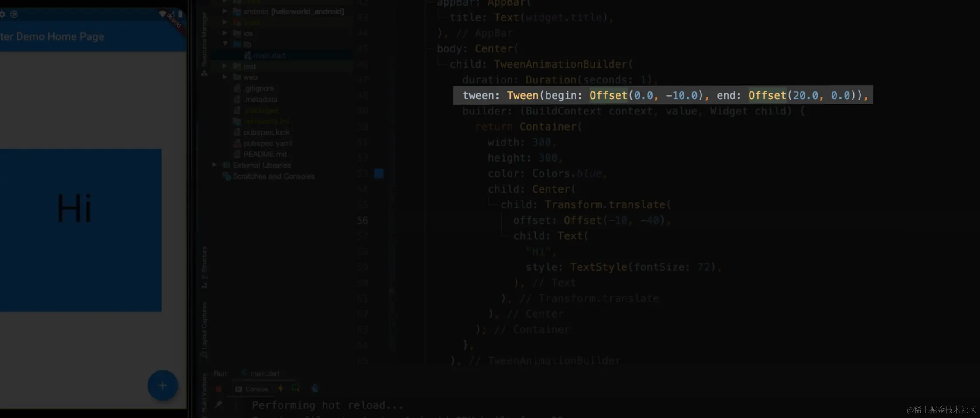Expand the android [helloworld_android] folder
Viewport: 980px width, 418px height.
[x=224, y=11]
